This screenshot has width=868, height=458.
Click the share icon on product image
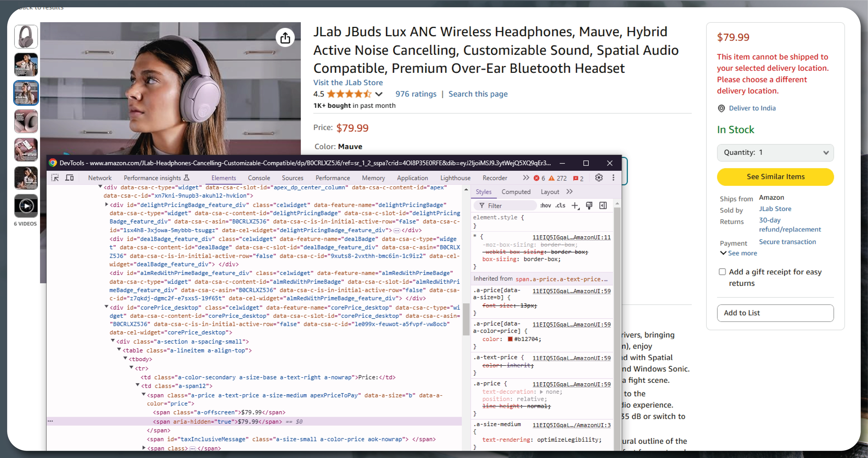click(x=285, y=37)
